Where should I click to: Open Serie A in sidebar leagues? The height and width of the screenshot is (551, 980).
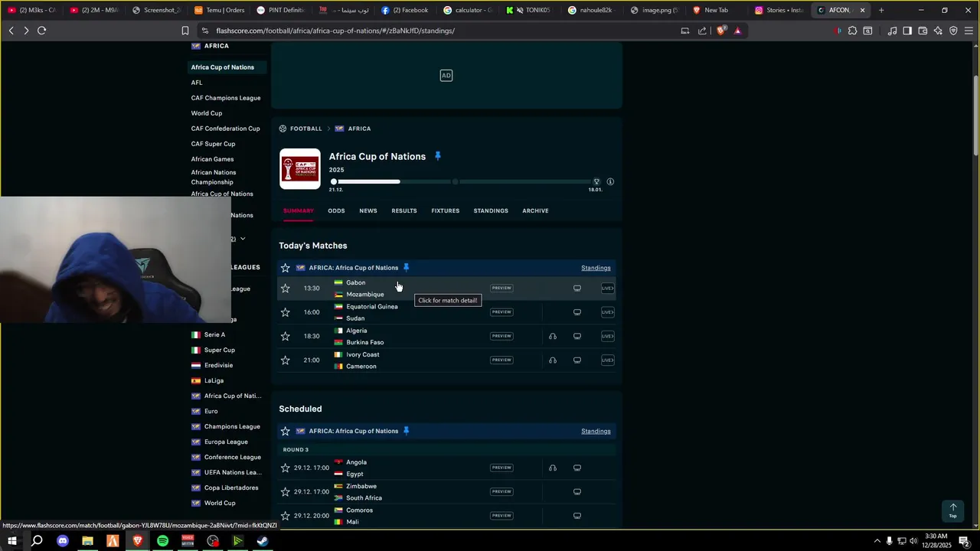(214, 334)
